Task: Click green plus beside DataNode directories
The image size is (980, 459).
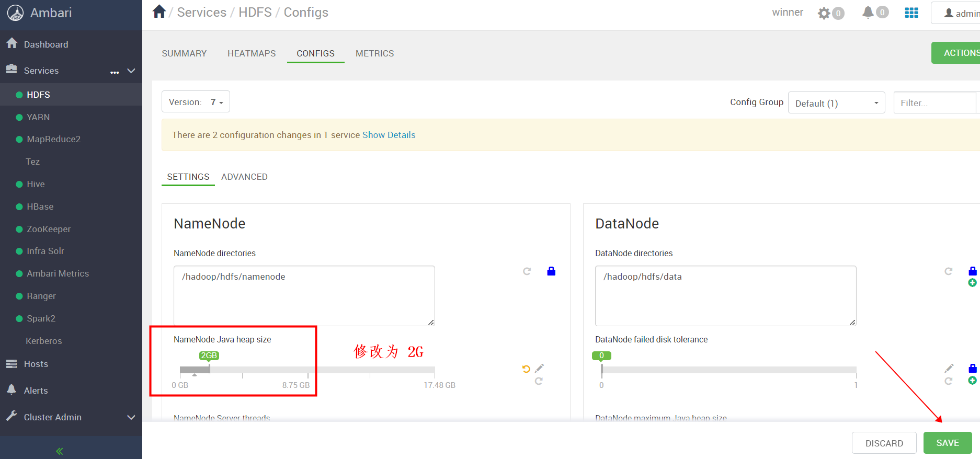Action: (x=972, y=283)
